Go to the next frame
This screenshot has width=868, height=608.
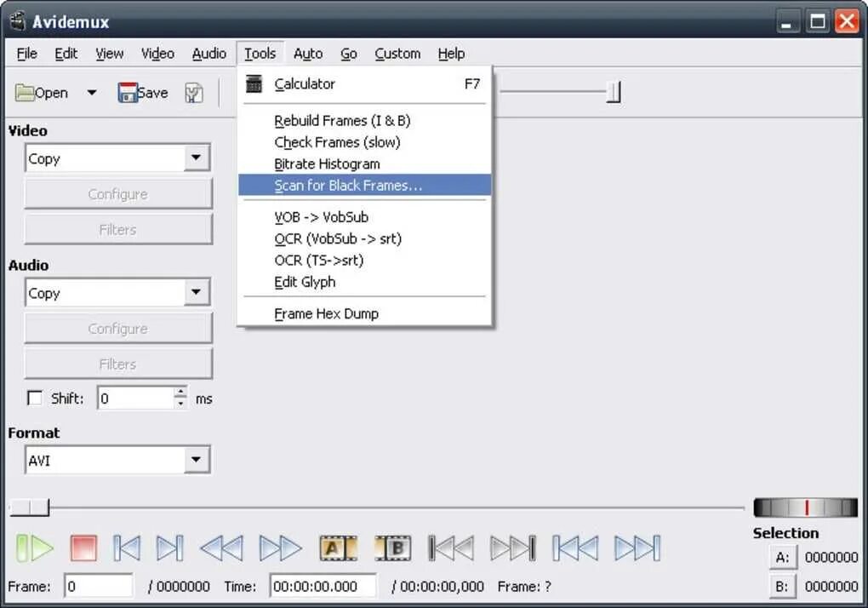click(x=170, y=548)
